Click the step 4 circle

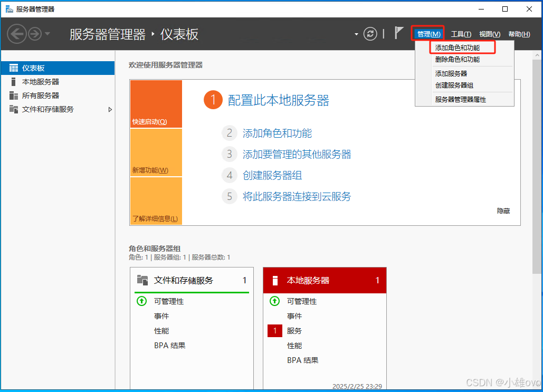tap(229, 175)
